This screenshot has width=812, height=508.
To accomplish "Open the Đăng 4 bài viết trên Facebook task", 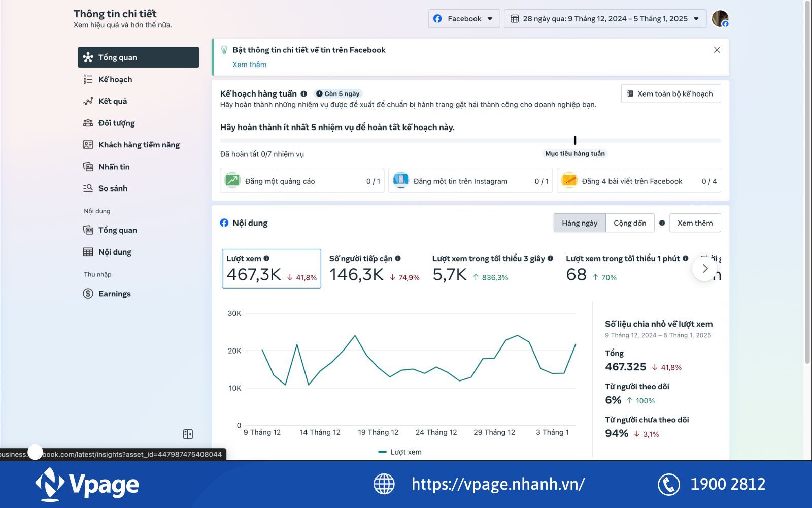I will [x=639, y=180].
